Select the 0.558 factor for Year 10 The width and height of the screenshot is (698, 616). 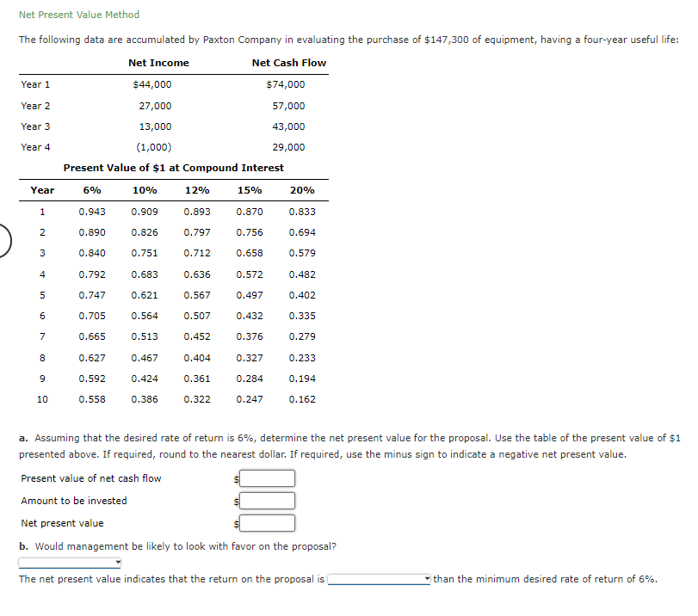(90, 398)
